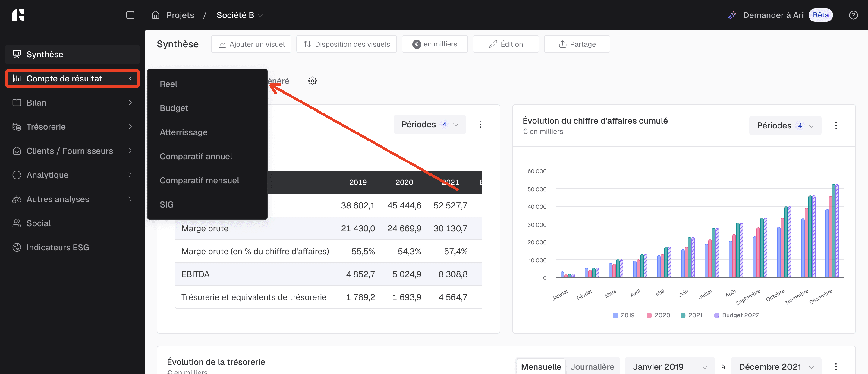This screenshot has height=374, width=868.
Task: Switch to Mensuelle view
Action: (x=541, y=366)
